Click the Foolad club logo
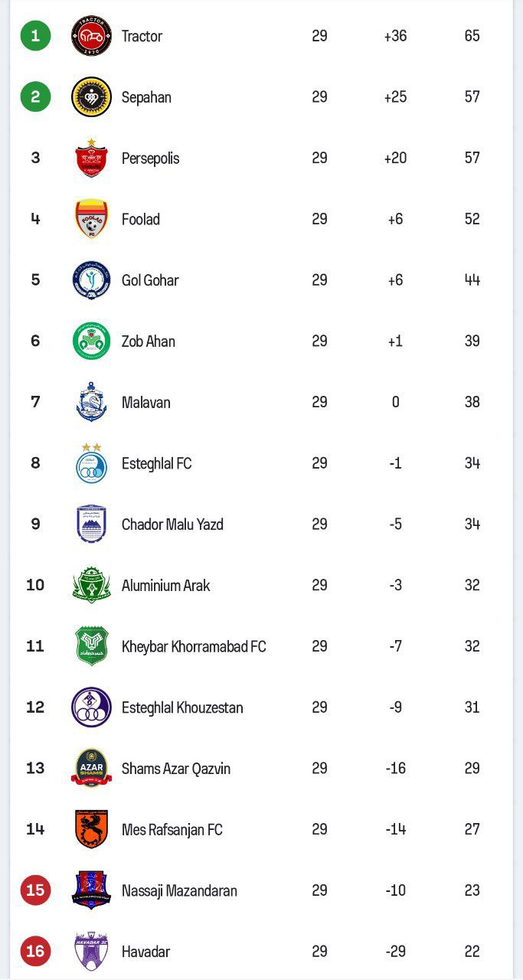This screenshot has height=980, width=523. [x=91, y=219]
